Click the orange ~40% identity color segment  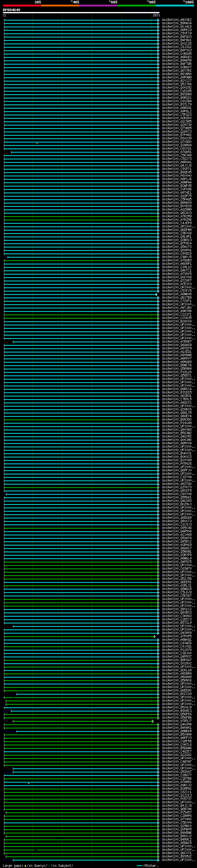[60, 6]
